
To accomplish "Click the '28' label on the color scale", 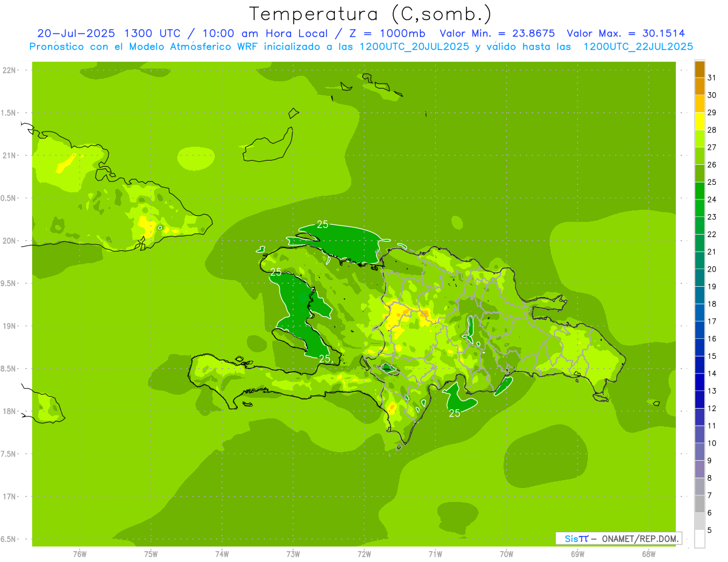I will coord(712,130).
